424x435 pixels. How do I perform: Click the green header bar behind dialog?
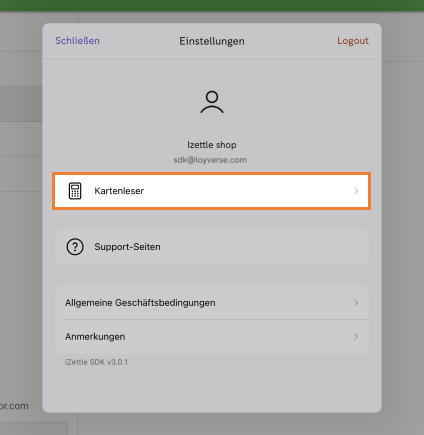pos(212,5)
